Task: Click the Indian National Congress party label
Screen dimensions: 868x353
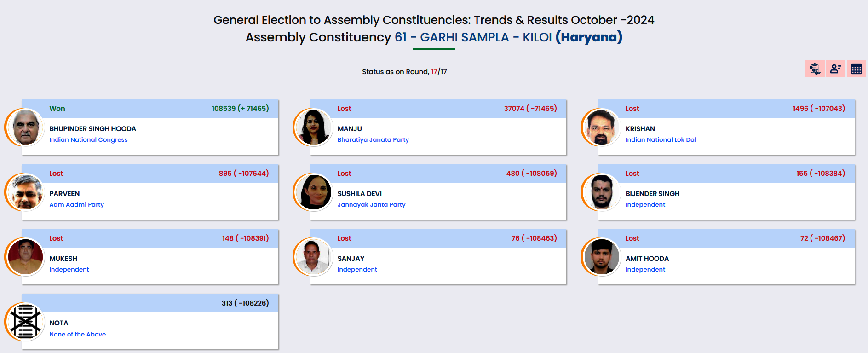Action: [x=88, y=140]
